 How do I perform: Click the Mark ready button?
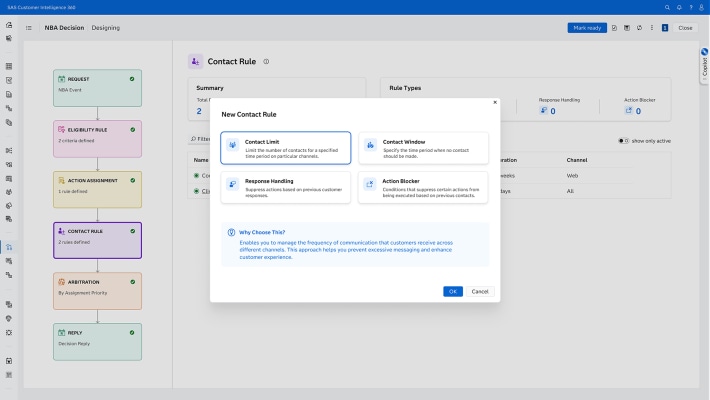(x=586, y=28)
